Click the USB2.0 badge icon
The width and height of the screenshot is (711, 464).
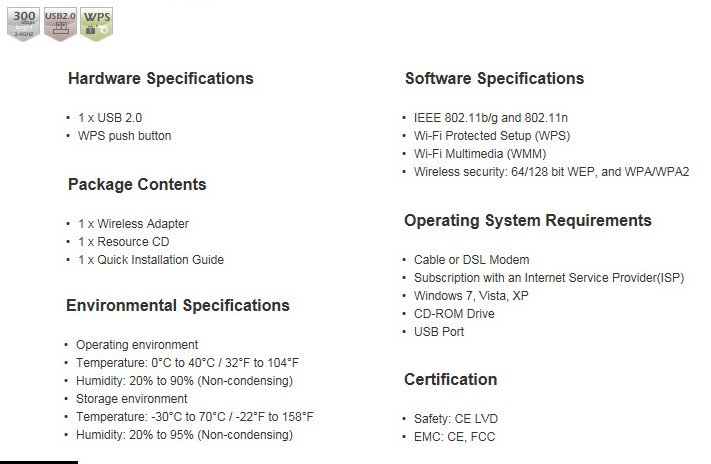pyautogui.click(x=60, y=24)
